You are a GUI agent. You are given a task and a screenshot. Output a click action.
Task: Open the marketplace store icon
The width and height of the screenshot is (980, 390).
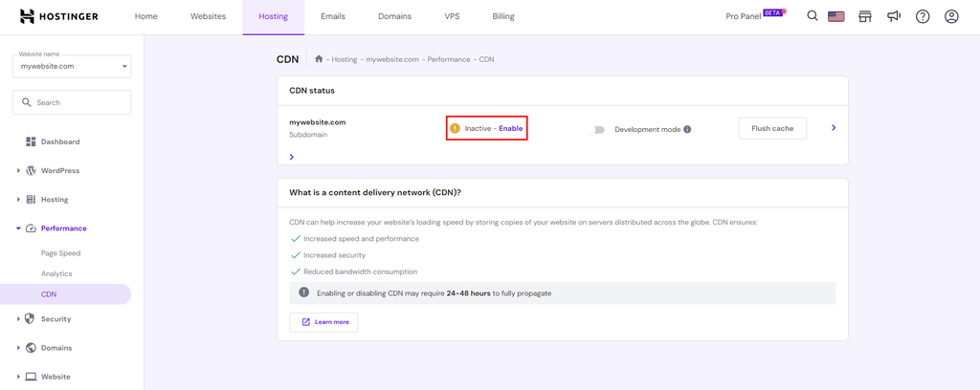tap(865, 16)
